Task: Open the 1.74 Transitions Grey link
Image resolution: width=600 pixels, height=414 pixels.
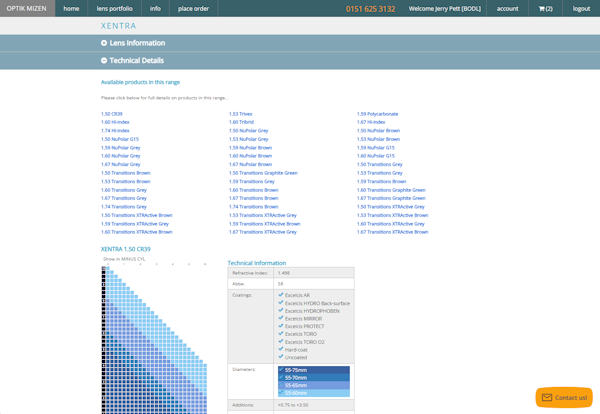Action: (x=124, y=207)
